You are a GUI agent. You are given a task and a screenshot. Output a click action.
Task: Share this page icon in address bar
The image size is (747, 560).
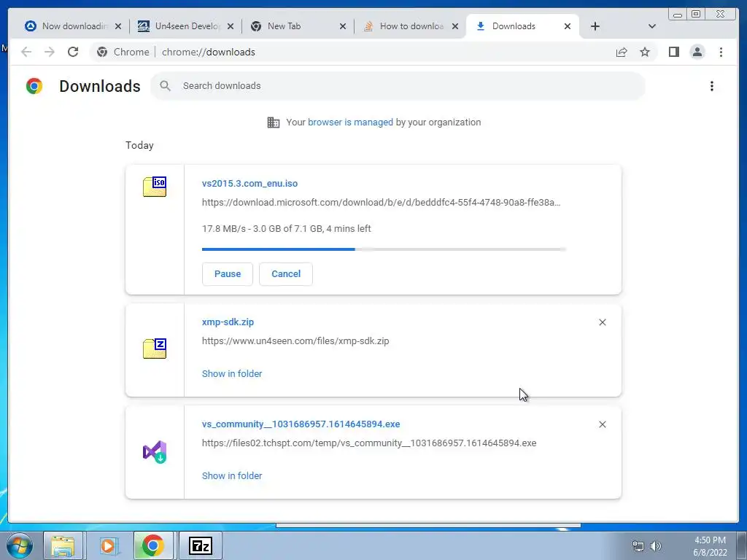[622, 52]
